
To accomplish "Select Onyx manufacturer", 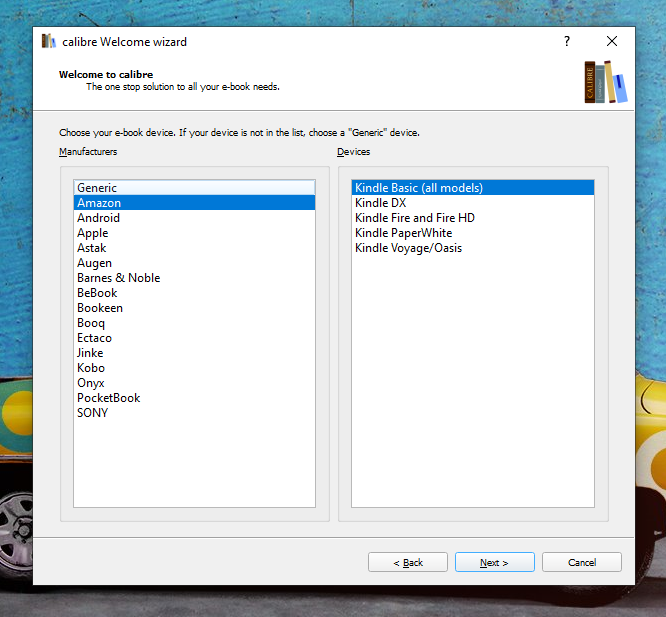I will (90, 383).
